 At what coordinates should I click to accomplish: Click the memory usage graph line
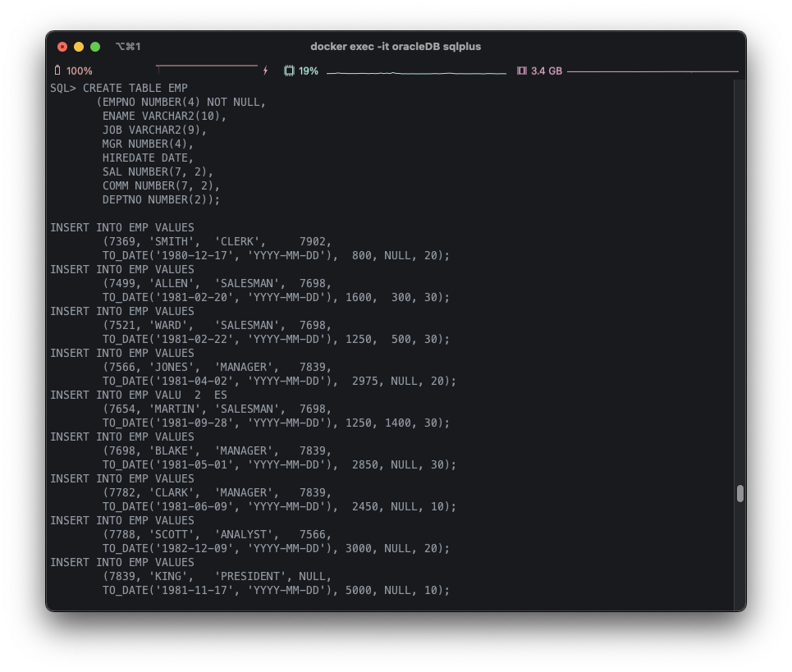point(652,71)
